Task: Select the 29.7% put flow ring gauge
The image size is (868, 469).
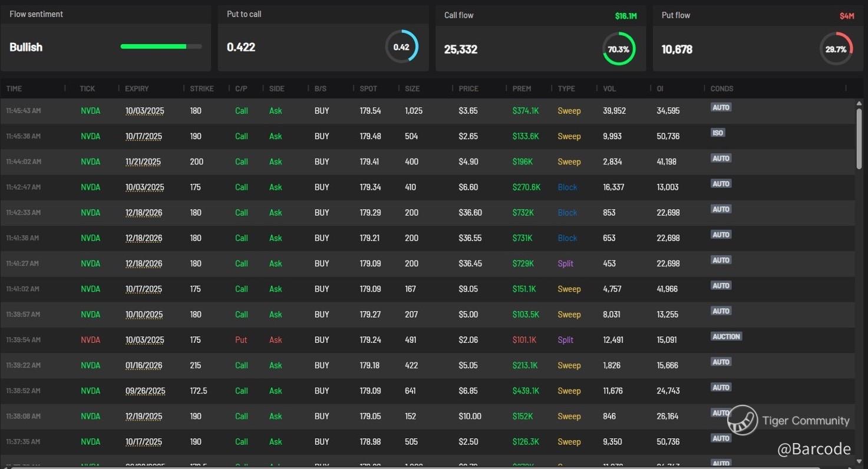Action: (836, 49)
